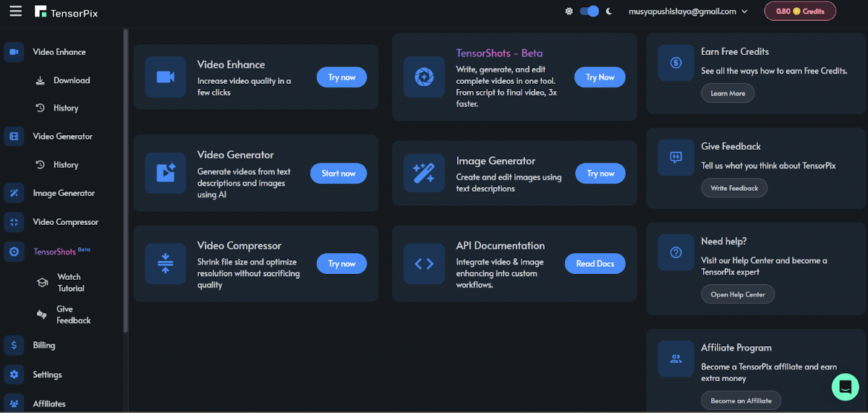This screenshot has width=868, height=415.
Task: Click the Video Compressor card compress icon
Action: [165, 264]
